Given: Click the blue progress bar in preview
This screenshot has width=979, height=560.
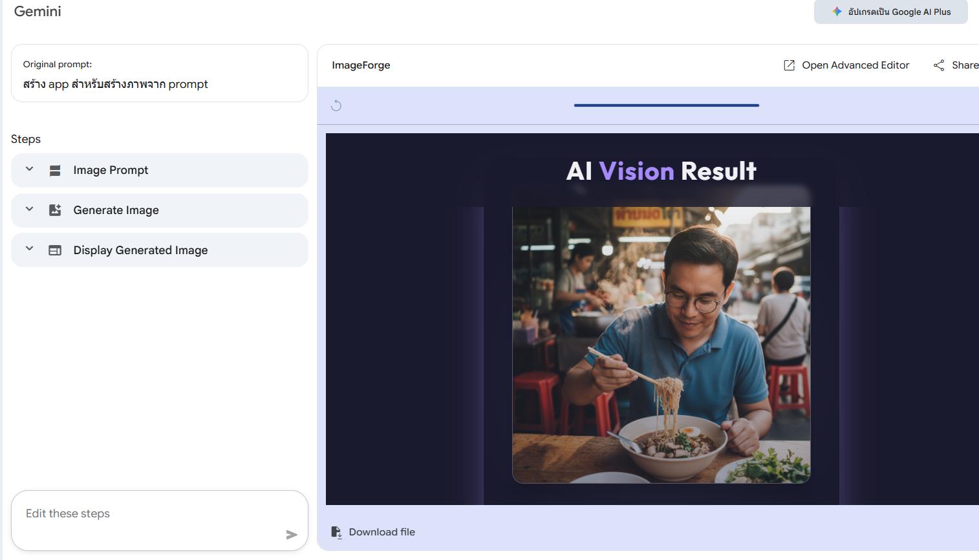Looking at the screenshot, I should tap(666, 105).
